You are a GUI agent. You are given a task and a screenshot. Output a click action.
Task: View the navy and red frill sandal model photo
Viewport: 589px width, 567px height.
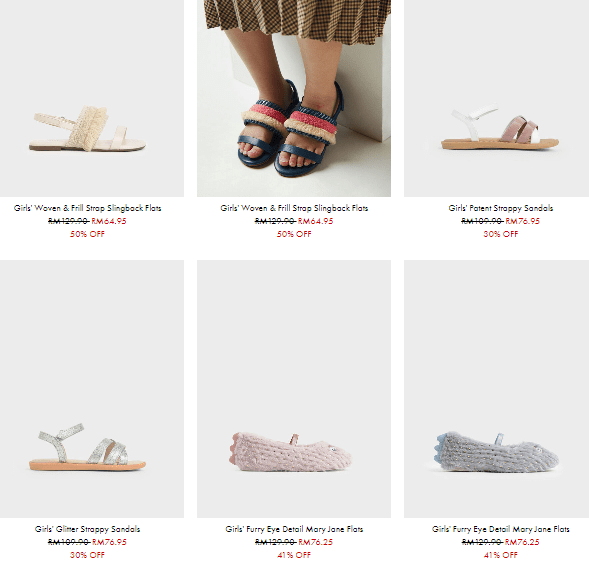click(x=294, y=98)
